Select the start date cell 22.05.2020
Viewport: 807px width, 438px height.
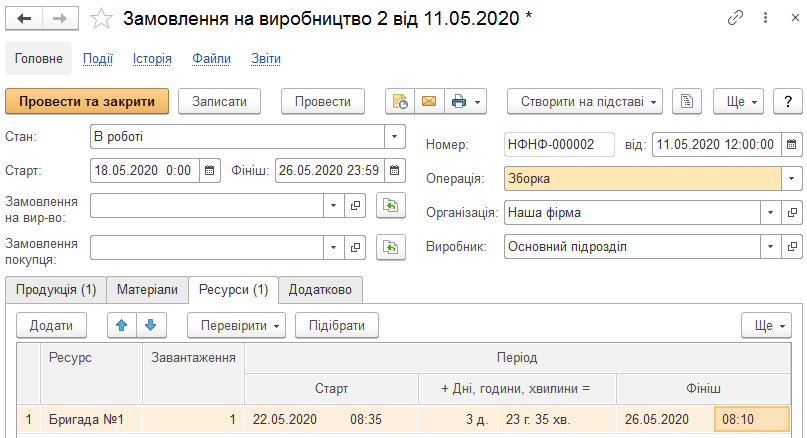tap(293, 419)
